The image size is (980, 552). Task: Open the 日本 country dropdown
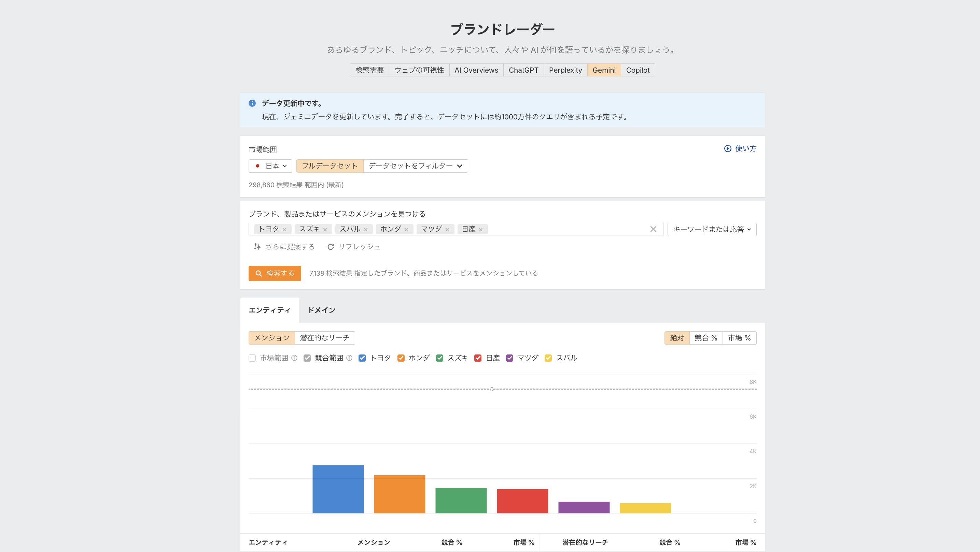[270, 166]
